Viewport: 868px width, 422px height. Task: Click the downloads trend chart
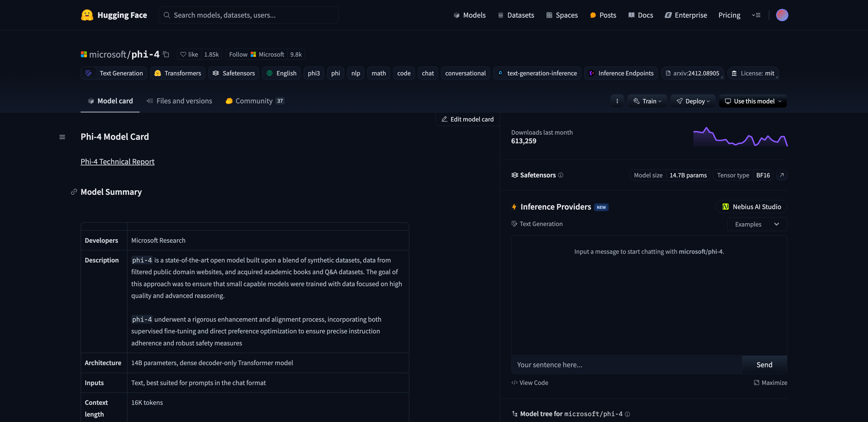pyautogui.click(x=740, y=137)
